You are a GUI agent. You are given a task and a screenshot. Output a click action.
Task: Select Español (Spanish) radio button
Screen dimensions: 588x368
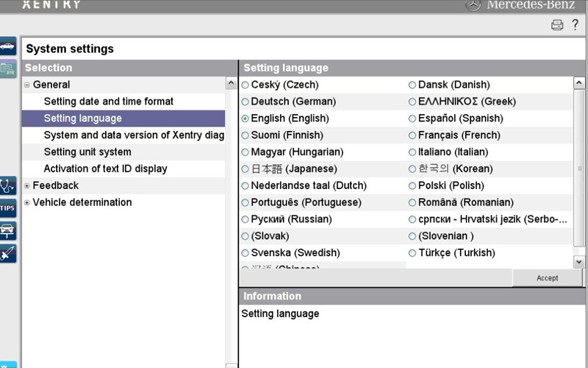click(x=412, y=118)
